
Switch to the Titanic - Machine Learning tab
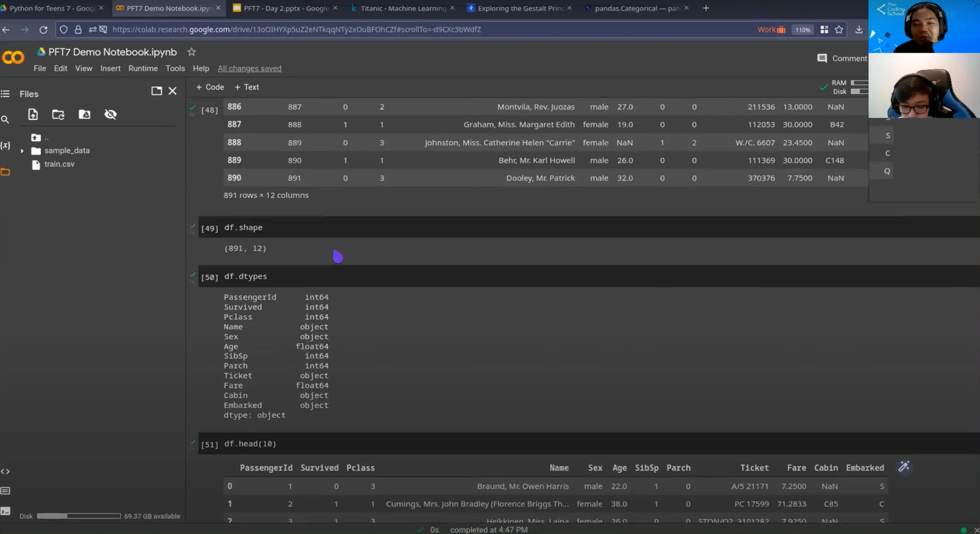403,8
